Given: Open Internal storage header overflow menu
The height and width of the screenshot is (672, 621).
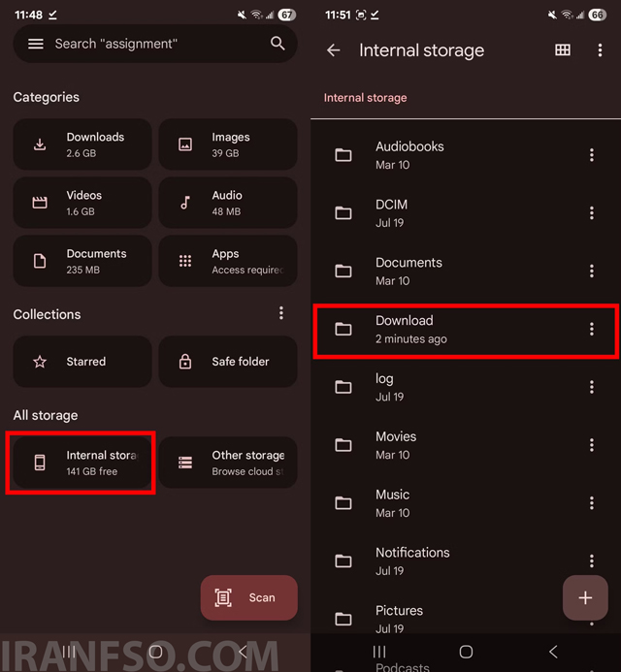Looking at the screenshot, I should [x=600, y=50].
